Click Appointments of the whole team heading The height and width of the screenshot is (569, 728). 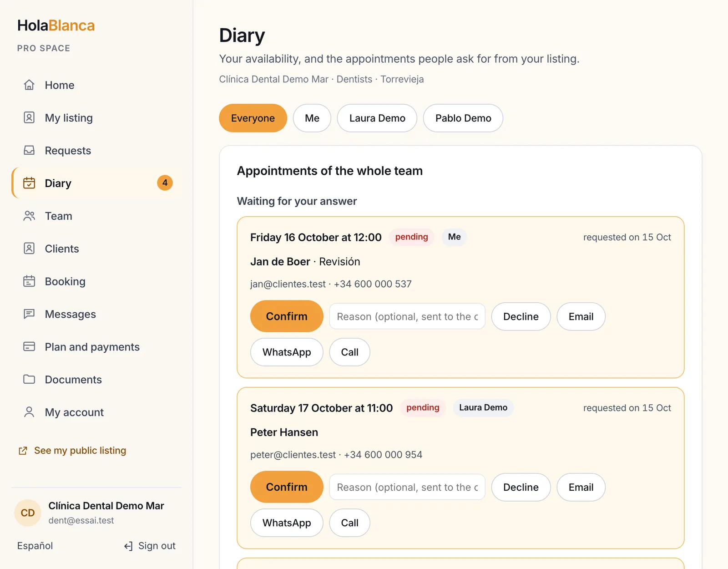(330, 171)
